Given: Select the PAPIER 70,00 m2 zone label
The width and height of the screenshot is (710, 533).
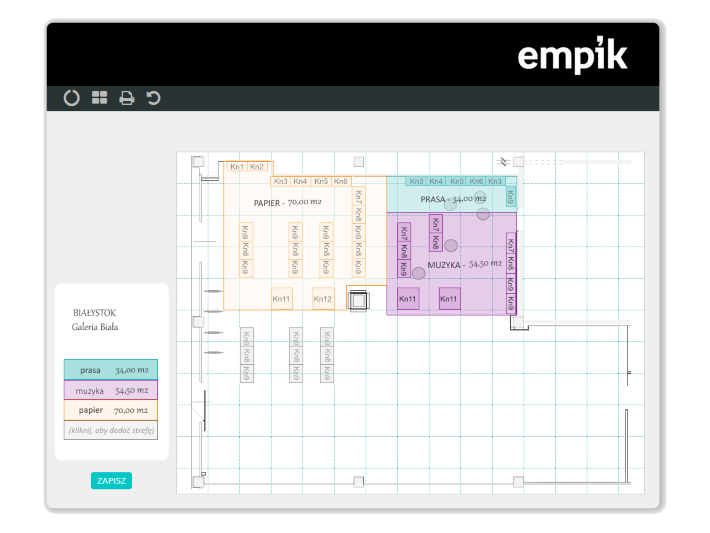Looking at the screenshot, I should (288, 202).
